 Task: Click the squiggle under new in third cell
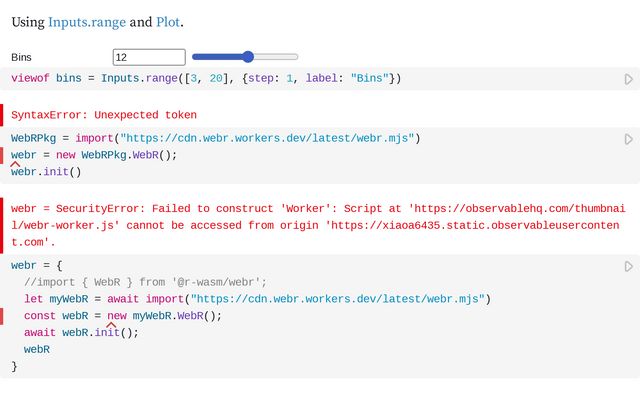pyautogui.click(x=111, y=324)
